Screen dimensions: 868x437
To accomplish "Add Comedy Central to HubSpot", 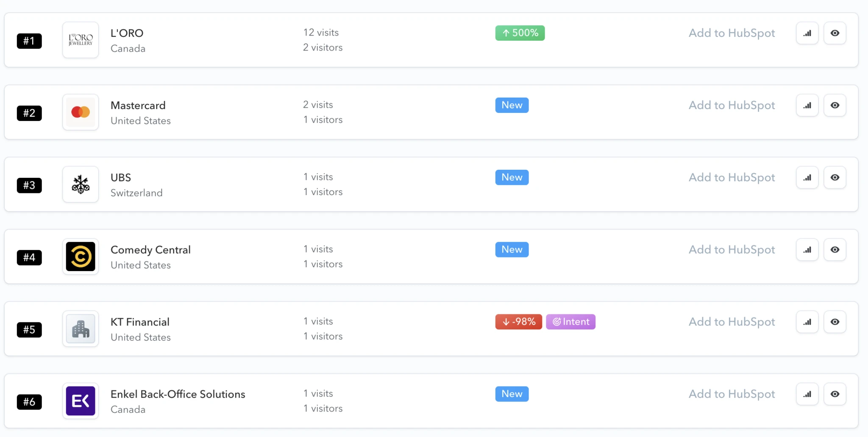I will pos(732,249).
